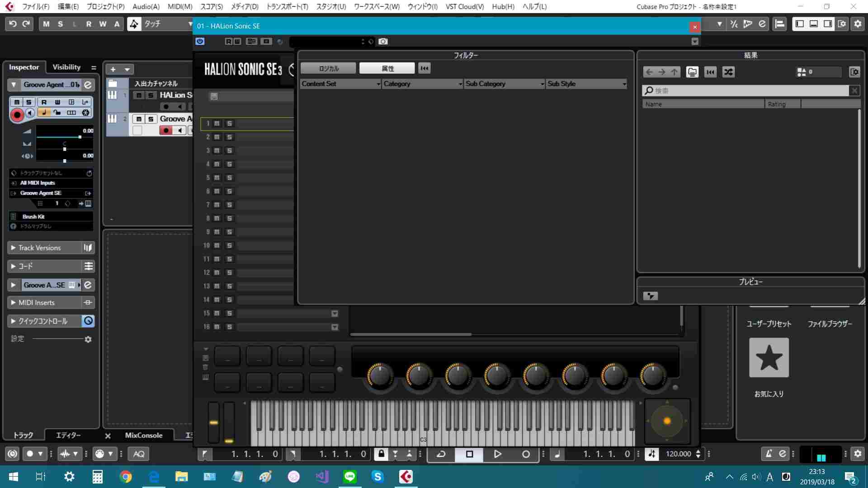
Task: Open the トランスポート(T) menu
Action: click(x=287, y=6)
